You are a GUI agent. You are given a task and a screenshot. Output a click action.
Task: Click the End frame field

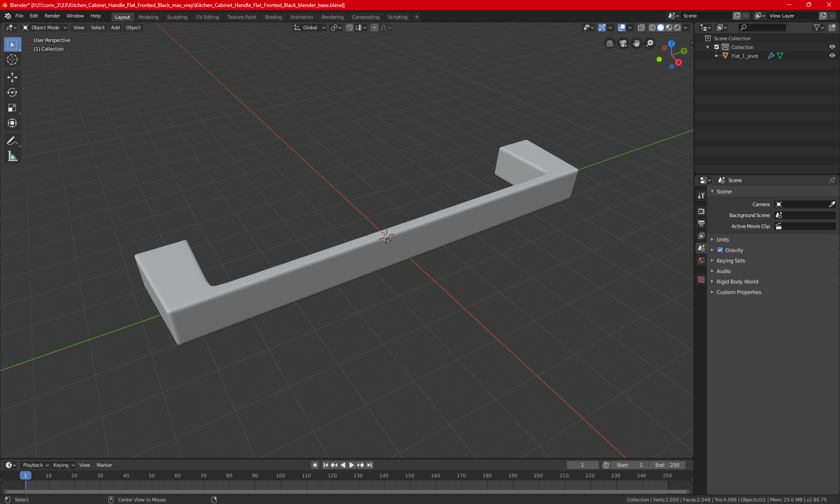click(667, 465)
